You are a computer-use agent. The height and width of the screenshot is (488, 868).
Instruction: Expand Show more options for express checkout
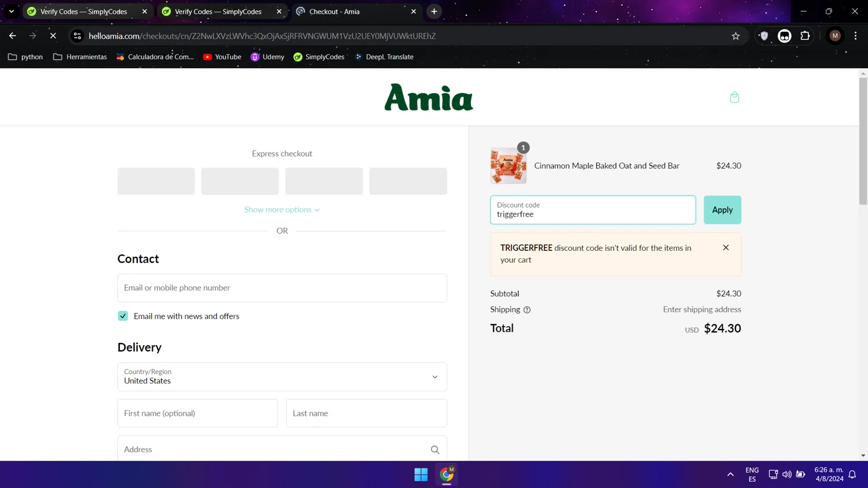click(282, 209)
